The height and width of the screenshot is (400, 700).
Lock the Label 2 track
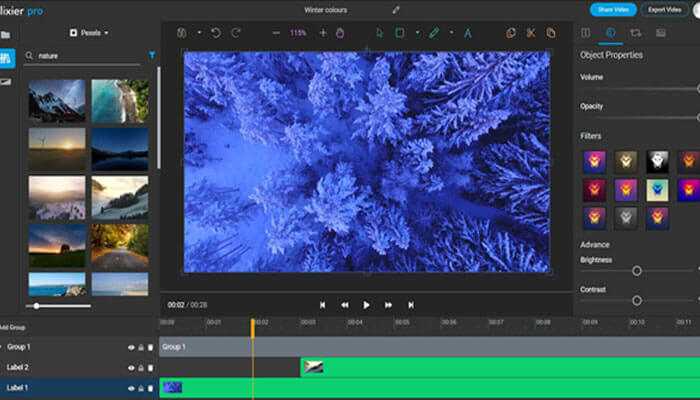click(x=141, y=368)
